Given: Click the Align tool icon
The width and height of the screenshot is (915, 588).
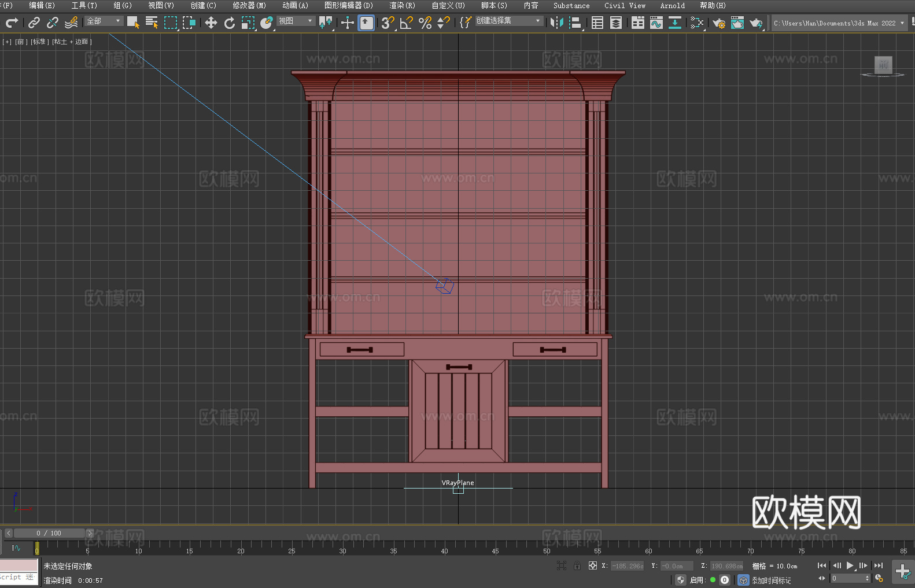Looking at the screenshot, I should coord(575,23).
